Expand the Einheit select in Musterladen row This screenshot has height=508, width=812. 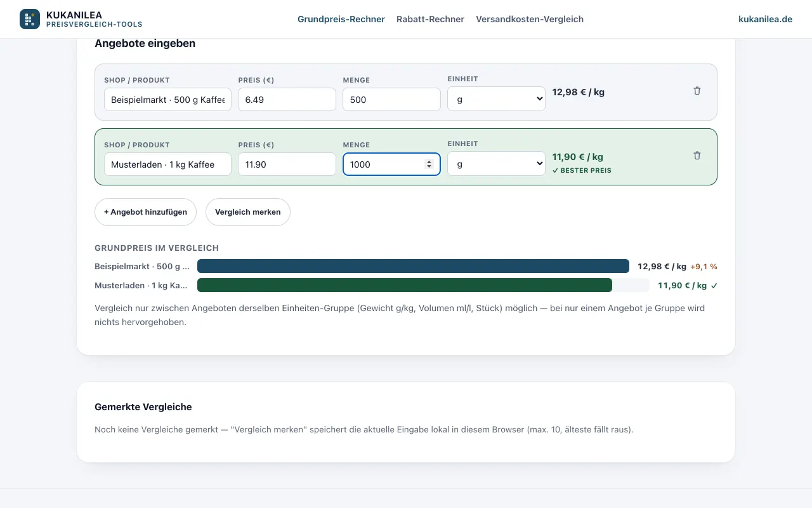pyautogui.click(x=496, y=163)
